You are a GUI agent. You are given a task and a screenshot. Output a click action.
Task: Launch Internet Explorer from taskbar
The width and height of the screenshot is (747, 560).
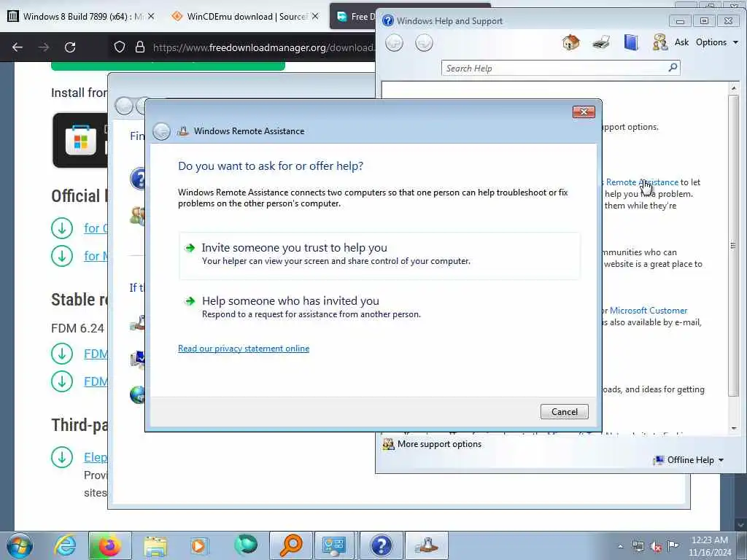(x=65, y=545)
